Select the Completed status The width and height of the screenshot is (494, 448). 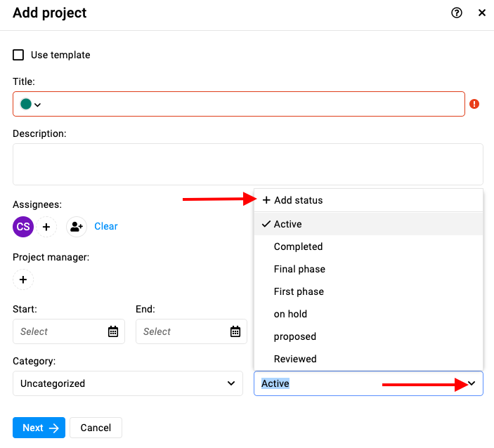tap(368, 246)
